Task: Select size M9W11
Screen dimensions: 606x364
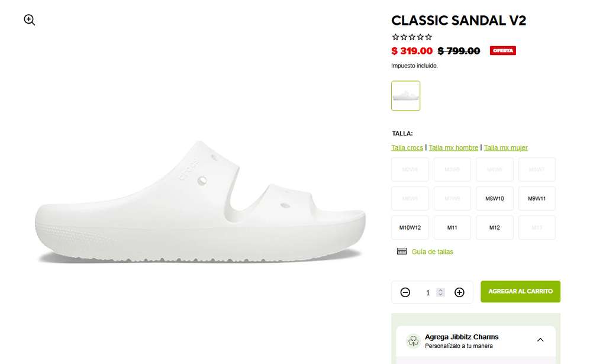Action: pyautogui.click(x=537, y=199)
